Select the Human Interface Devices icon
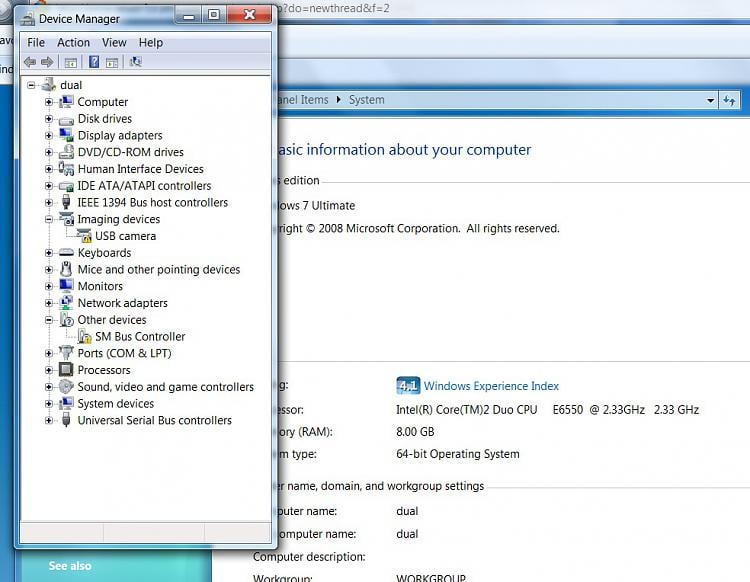750x582 pixels. (x=66, y=169)
